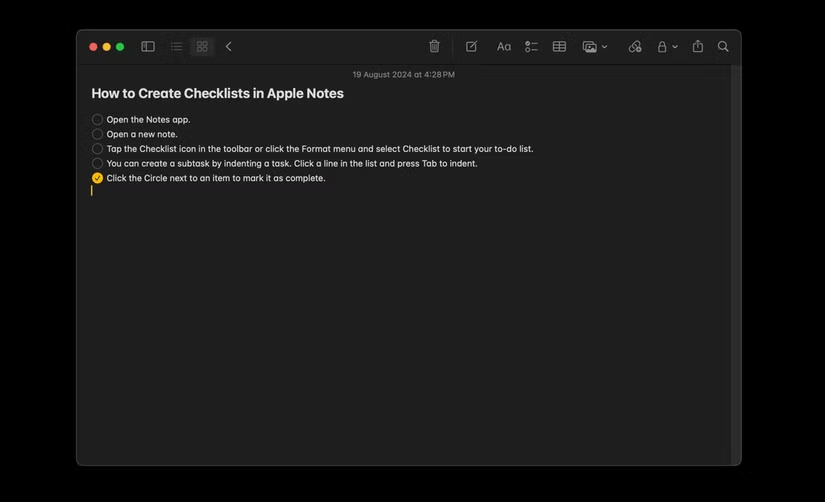
Task: Click the checklist toolbar icon
Action: [x=531, y=47]
